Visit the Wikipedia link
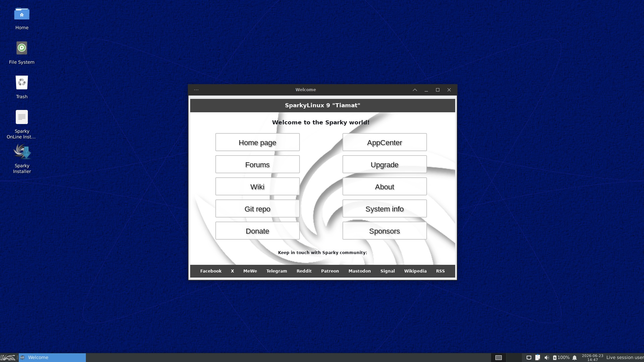644x362 pixels. (415, 271)
